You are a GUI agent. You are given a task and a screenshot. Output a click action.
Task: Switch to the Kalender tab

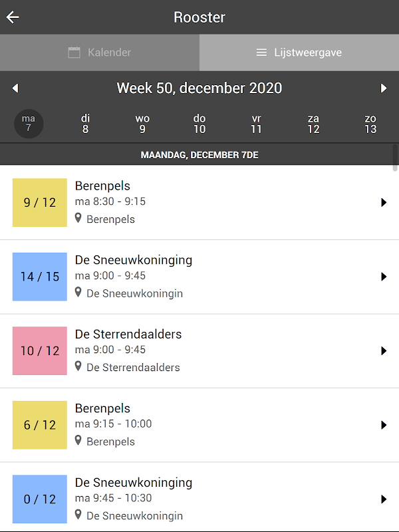pyautogui.click(x=100, y=53)
